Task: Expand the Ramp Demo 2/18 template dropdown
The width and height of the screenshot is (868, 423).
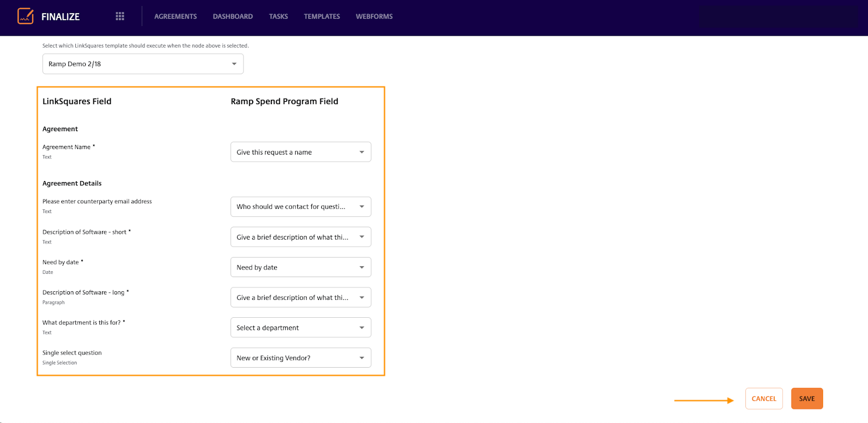Action: click(143, 64)
